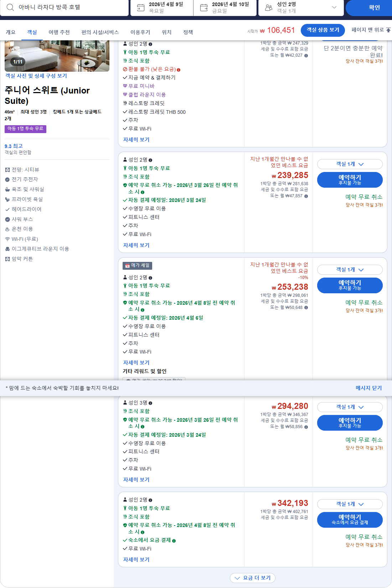Click the 메가 세일 sale tag icon
The width and height of the screenshot is (392, 588).
tap(128, 266)
